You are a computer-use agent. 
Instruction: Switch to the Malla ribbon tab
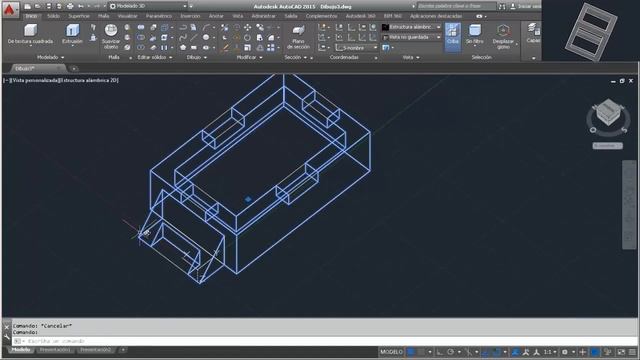(103, 16)
